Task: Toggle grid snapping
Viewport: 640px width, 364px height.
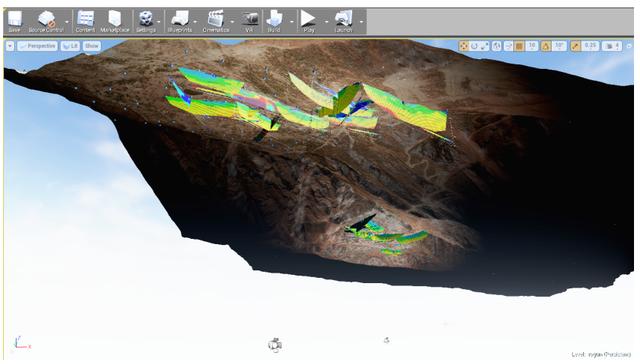Action: pos(519,46)
